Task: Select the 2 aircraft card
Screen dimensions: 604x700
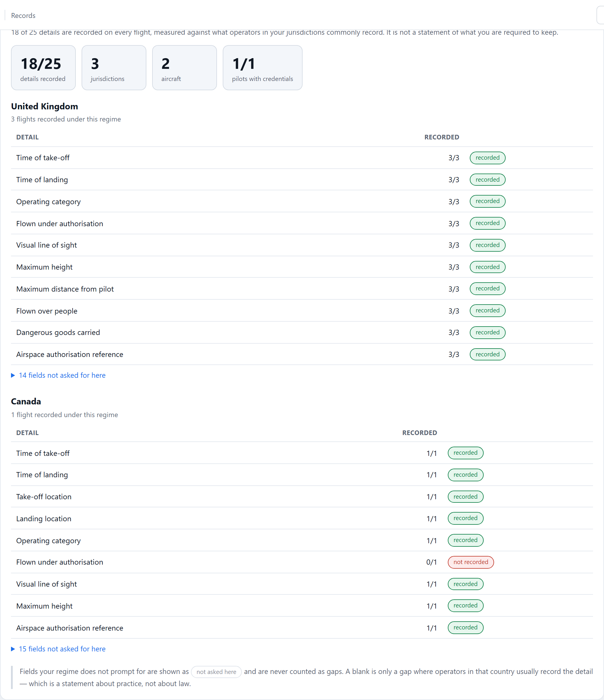Action: tap(185, 68)
